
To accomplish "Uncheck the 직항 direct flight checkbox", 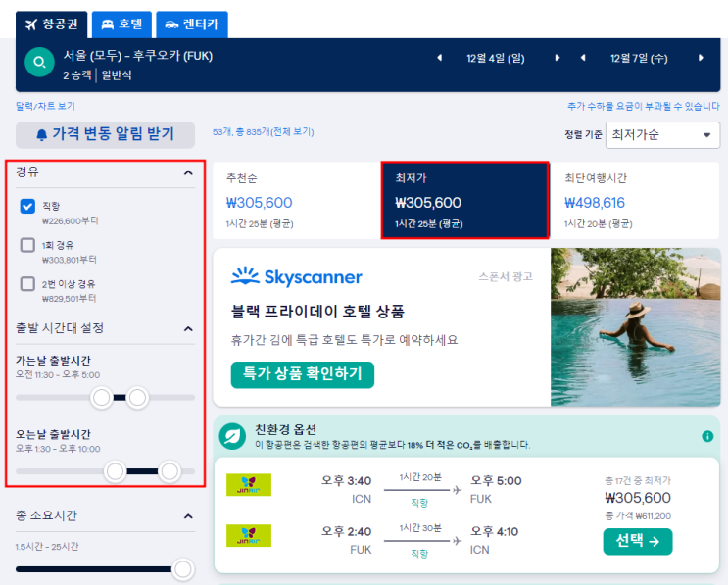I will coord(27,206).
